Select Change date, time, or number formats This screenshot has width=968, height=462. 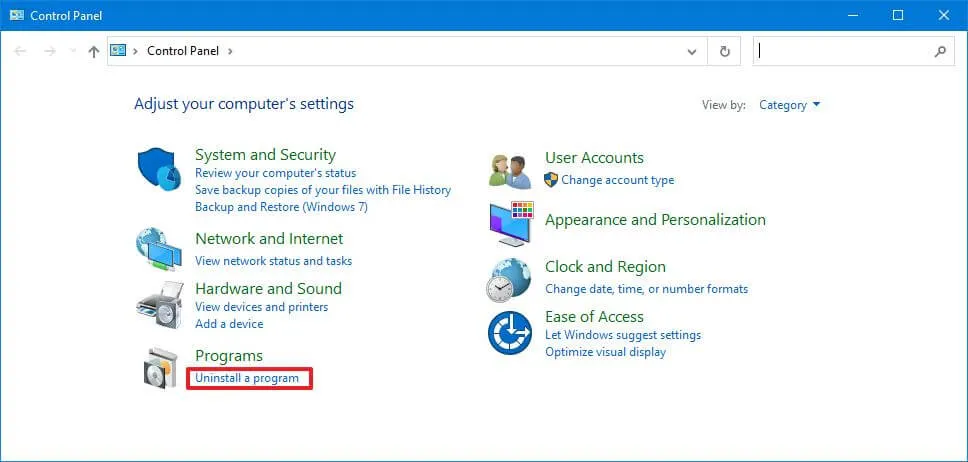tap(646, 289)
